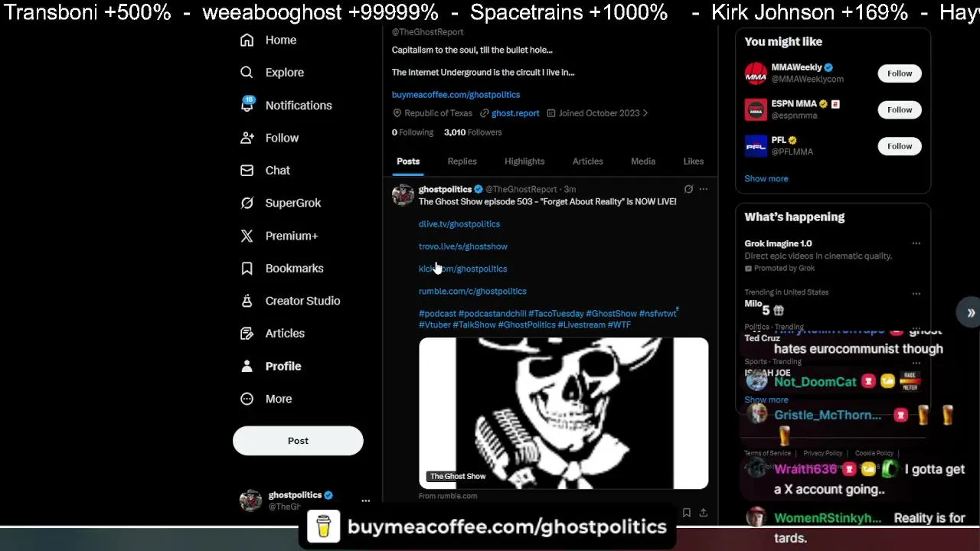
Task: Open 0 Following list
Action: [x=413, y=132]
